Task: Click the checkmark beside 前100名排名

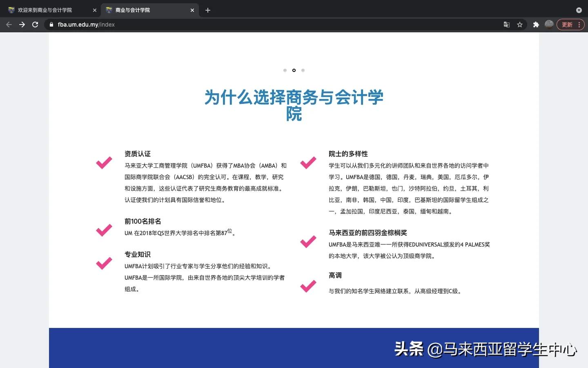Action: (104, 230)
